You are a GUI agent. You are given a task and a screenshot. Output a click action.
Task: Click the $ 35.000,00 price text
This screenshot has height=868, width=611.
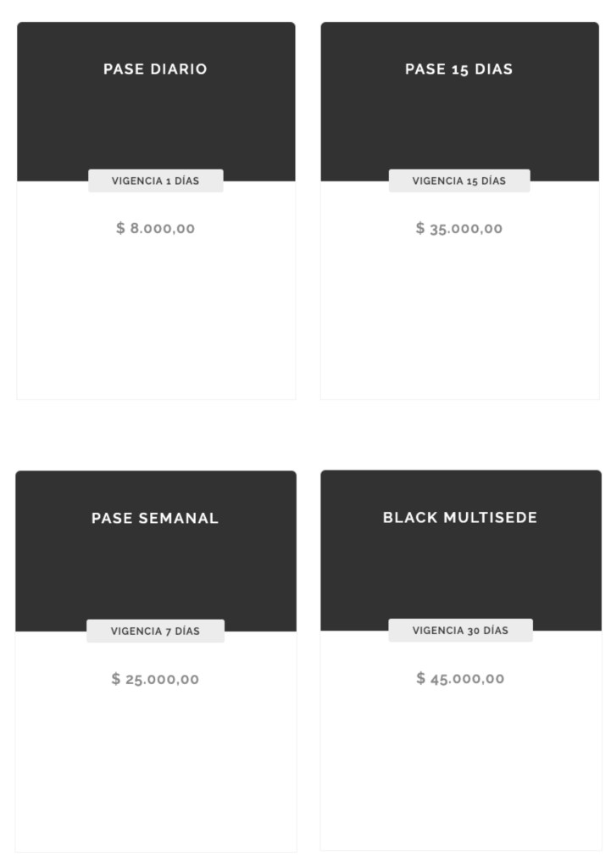(x=458, y=228)
